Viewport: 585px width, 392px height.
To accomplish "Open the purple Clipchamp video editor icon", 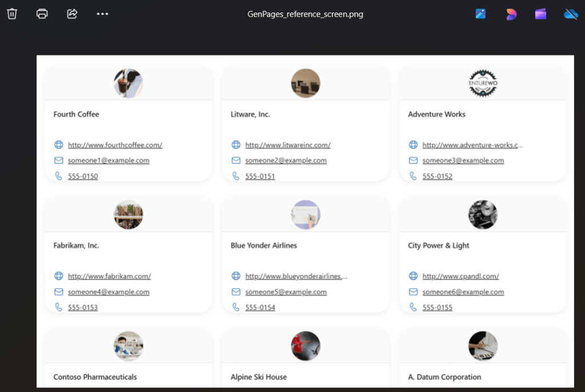I will coord(540,14).
